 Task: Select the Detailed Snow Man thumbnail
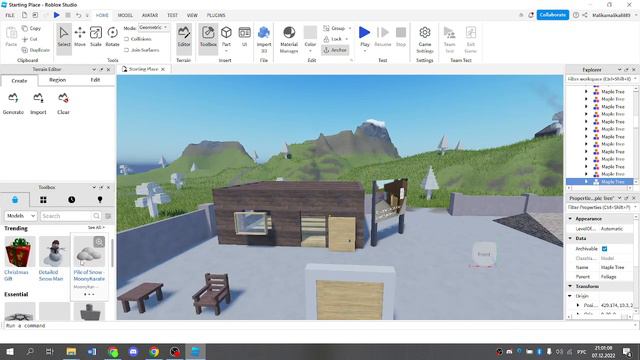[x=54, y=252]
